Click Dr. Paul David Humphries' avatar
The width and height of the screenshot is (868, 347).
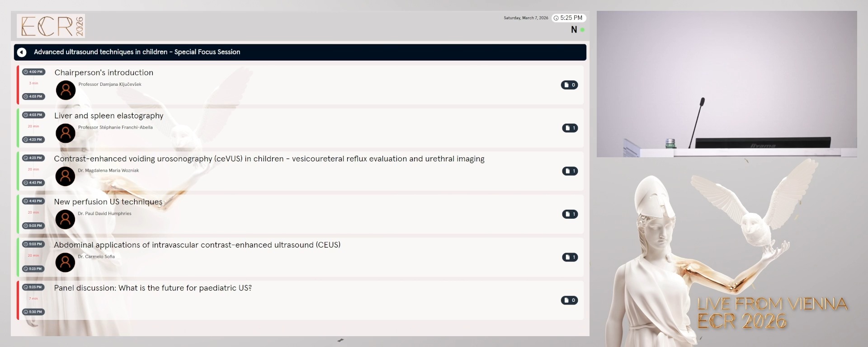[x=65, y=219]
